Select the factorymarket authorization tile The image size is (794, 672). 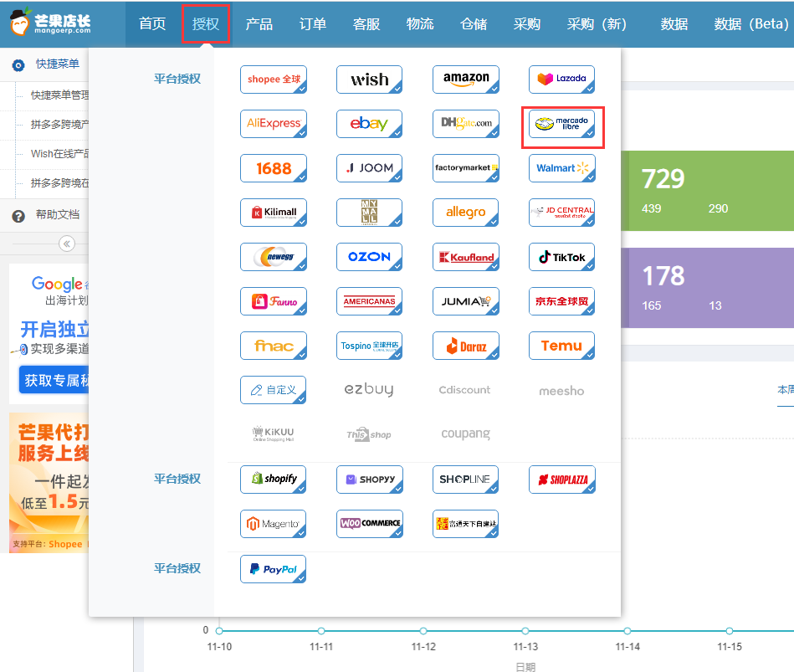coord(466,168)
